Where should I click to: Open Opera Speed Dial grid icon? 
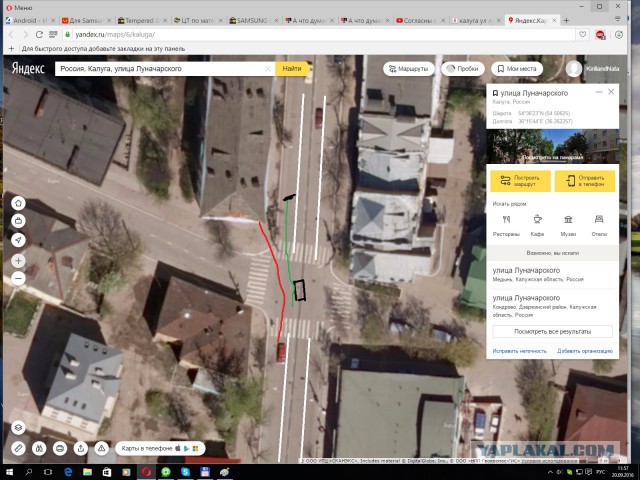[x=53, y=35]
